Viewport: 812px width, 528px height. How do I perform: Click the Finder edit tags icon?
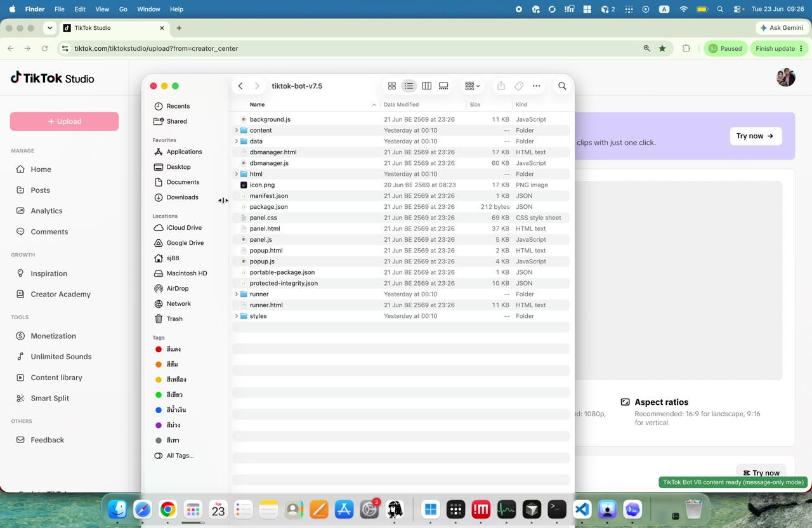519,86
